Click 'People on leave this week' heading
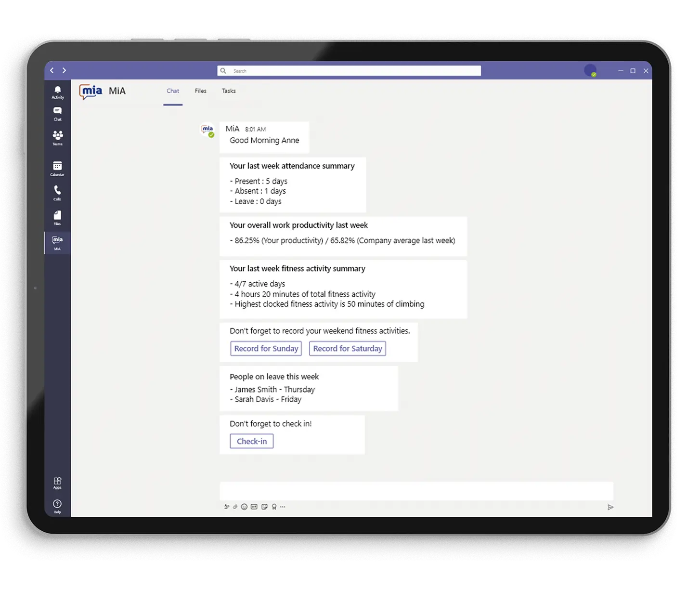Screen dimensions: 700x590 point(274,377)
